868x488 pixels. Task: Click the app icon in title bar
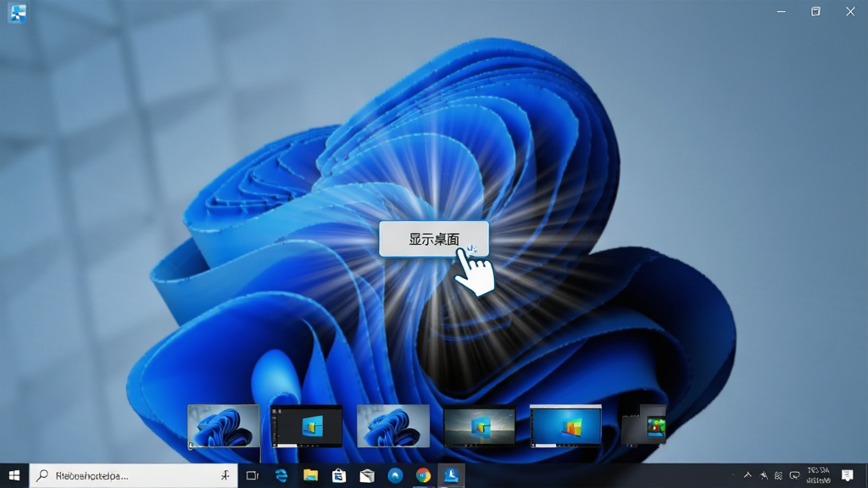(x=17, y=13)
